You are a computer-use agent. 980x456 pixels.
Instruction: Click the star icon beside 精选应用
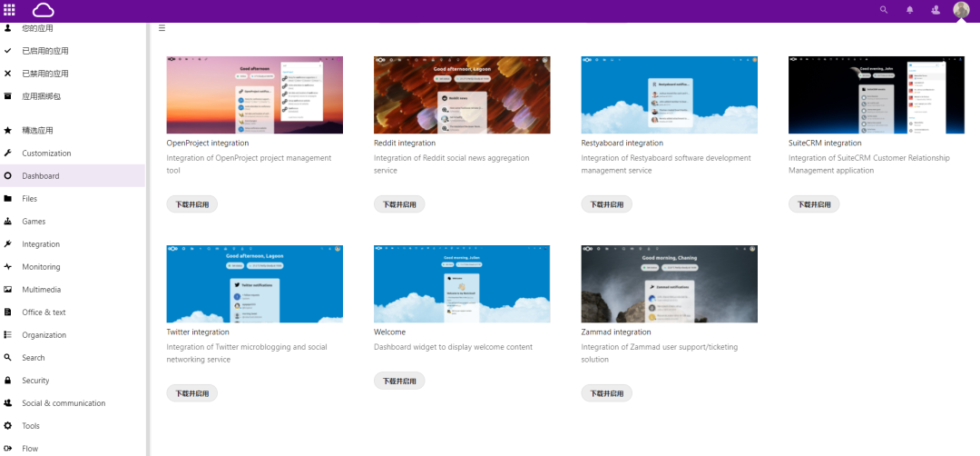(x=7, y=130)
